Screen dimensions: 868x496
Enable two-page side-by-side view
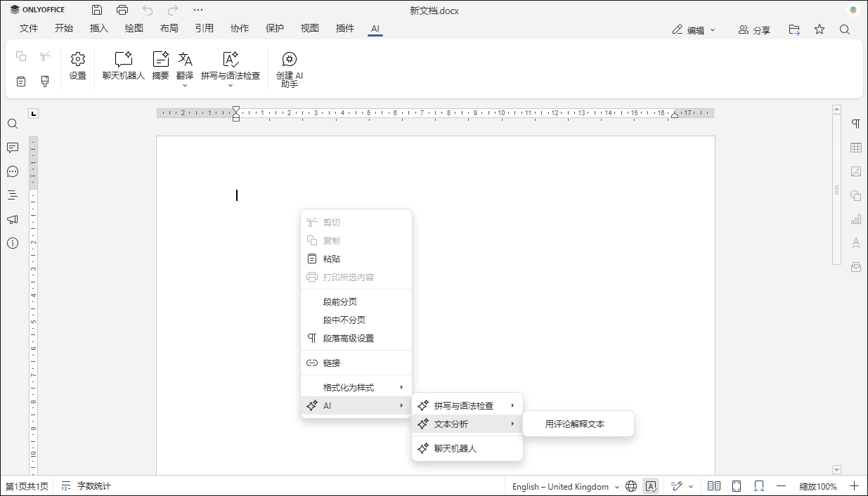714,485
